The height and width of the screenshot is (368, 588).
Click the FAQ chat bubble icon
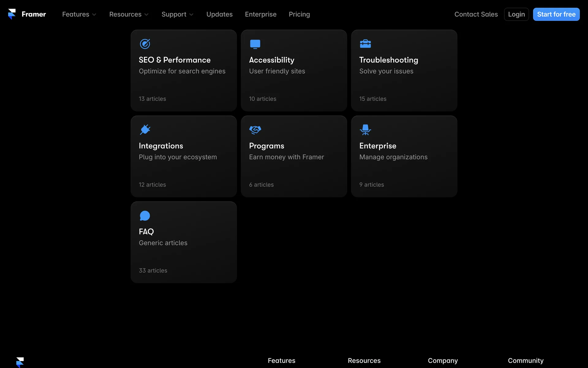(145, 216)
